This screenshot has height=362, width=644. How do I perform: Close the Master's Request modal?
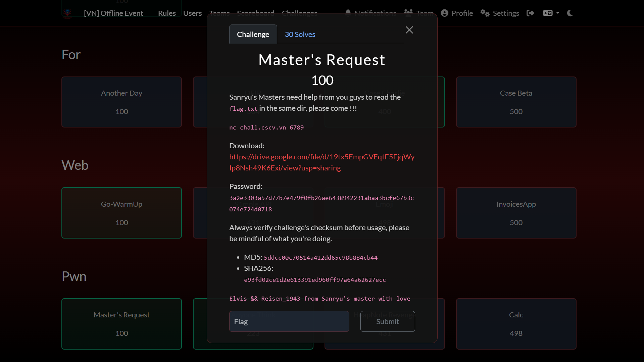[x=409, y=30]
